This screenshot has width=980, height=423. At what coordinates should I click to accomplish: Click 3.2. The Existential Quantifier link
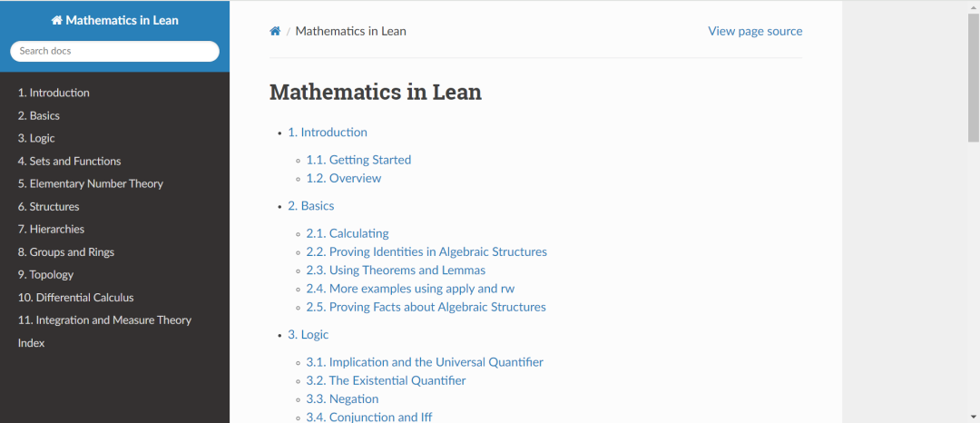pos(386,380)
